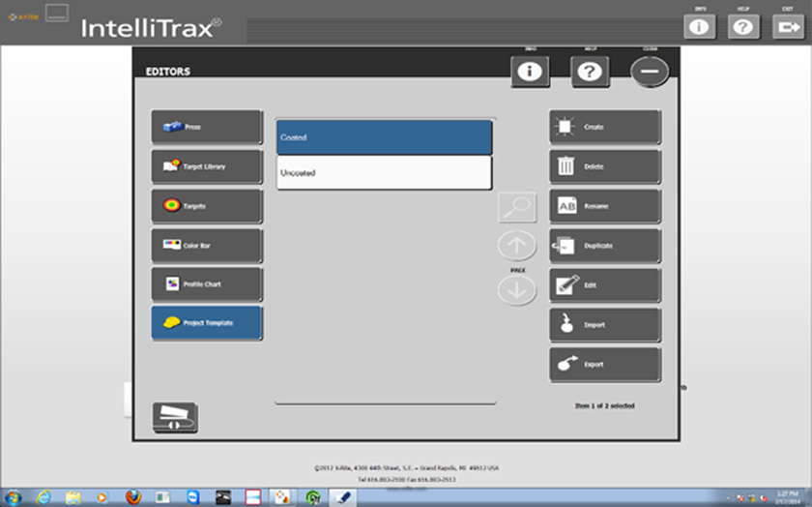
Task: Click the Edit button
Action: [x=605, y=284]
